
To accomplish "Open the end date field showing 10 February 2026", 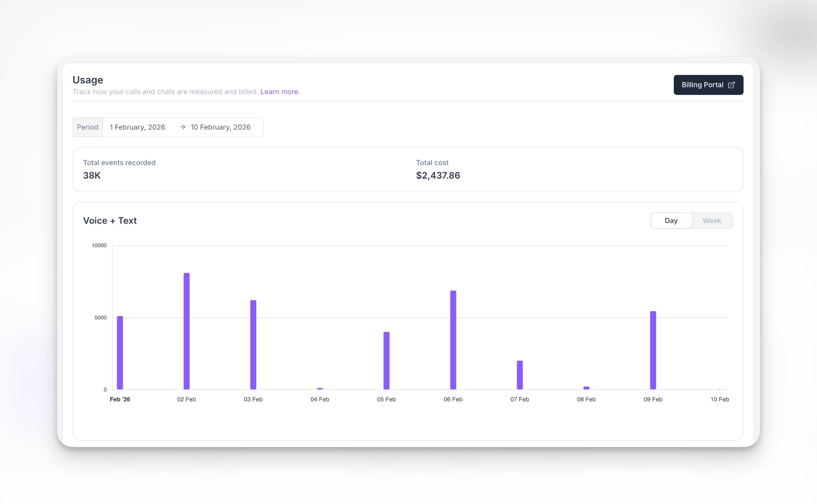I will click(x=220, y=127).
